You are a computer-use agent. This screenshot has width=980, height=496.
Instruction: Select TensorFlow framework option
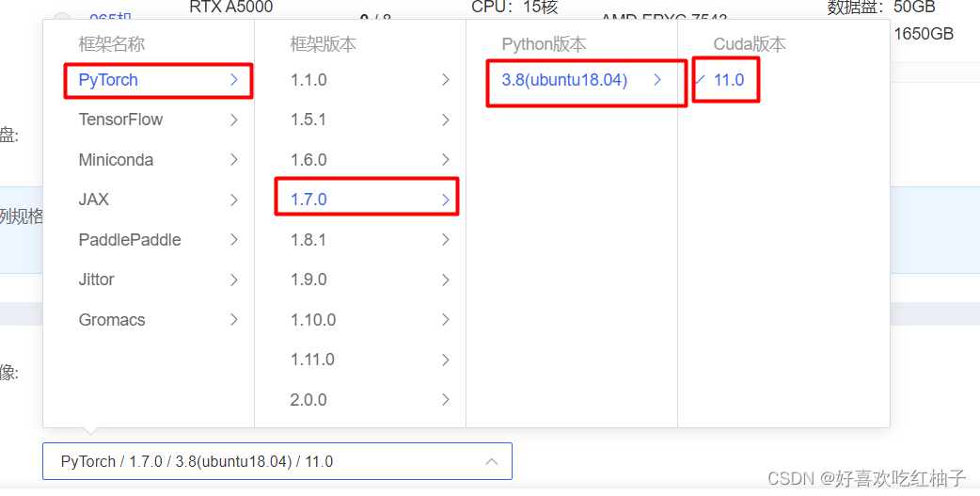(149, 120)
